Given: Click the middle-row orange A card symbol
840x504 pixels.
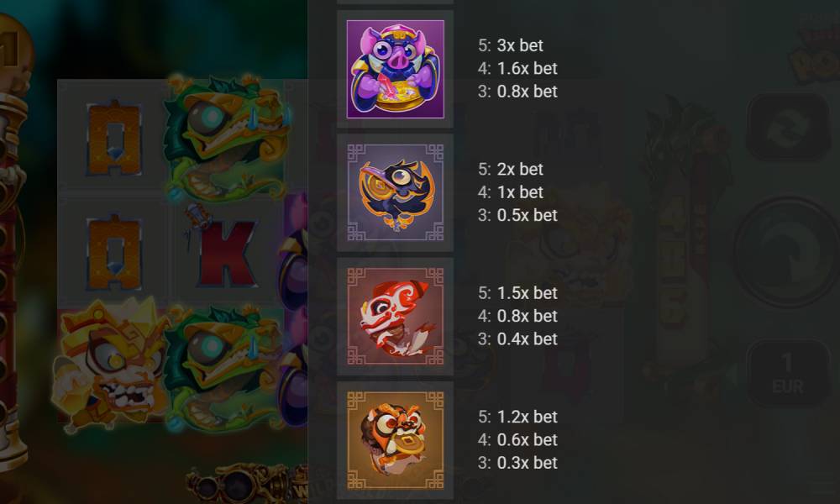Looking at the screenshot, I should click(114, 252).
